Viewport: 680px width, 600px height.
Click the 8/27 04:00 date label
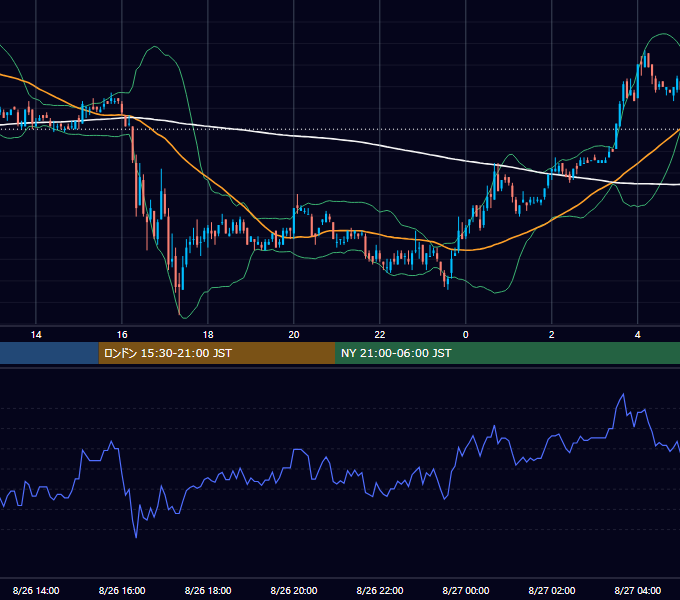pyautogui.click(x=637, y=590)
